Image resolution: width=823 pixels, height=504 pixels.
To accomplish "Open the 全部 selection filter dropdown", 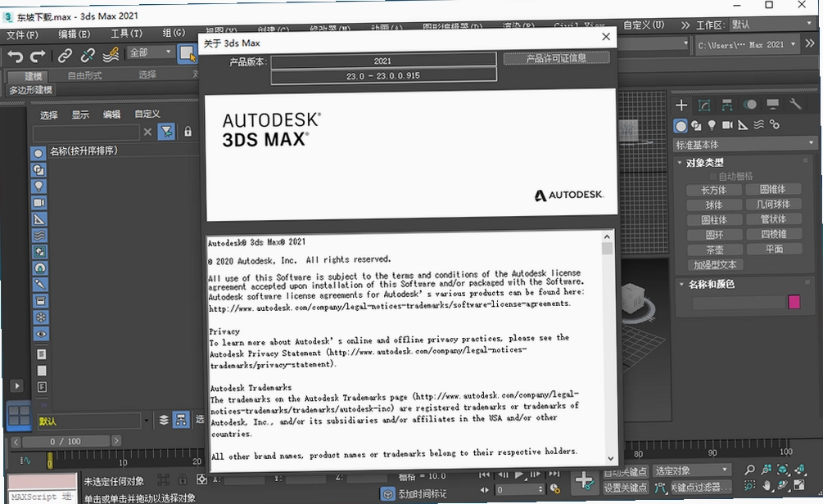I will click(151, 52).
